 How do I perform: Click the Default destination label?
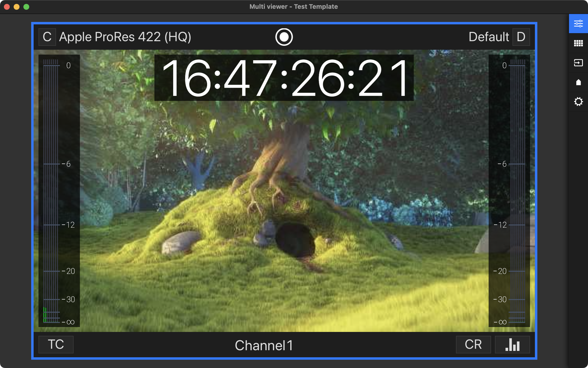(489, 37)
